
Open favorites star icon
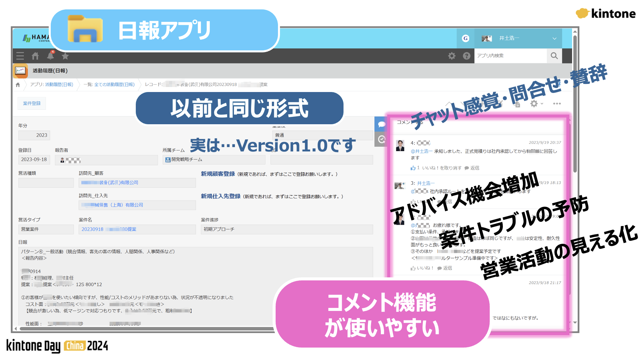pyautogui.click(x=65, y=56)
